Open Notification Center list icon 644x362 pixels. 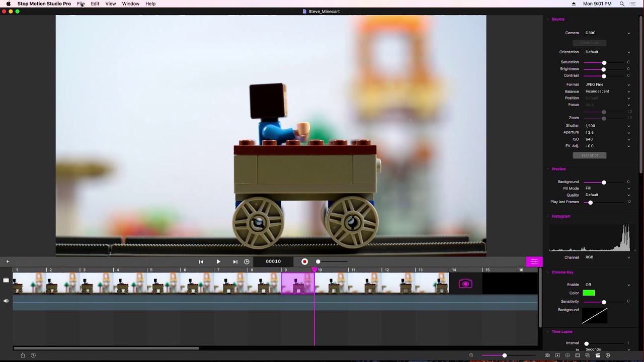tap(633, 4)
